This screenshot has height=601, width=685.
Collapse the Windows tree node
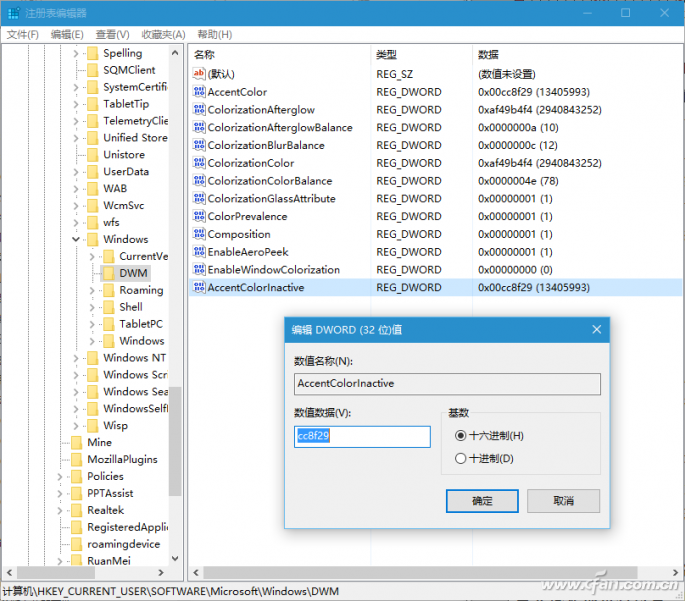tap(76, 239)
